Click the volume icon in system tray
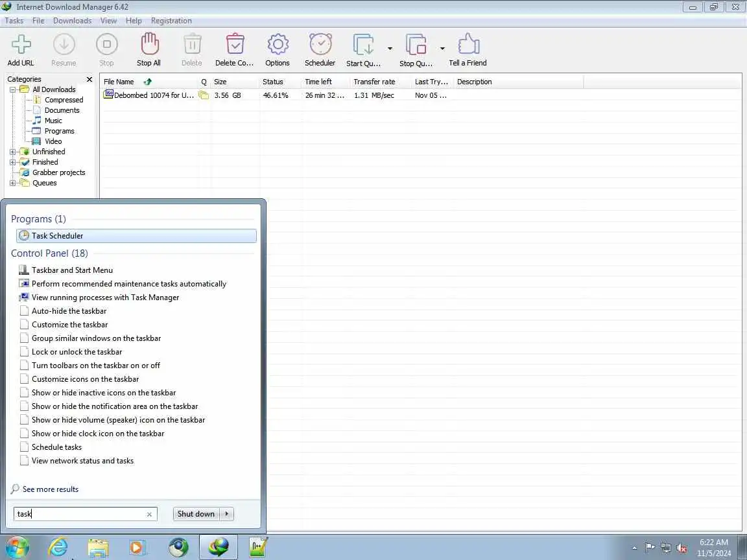The height and width of the screenshot is (560, 747). (x=682, y=548)
